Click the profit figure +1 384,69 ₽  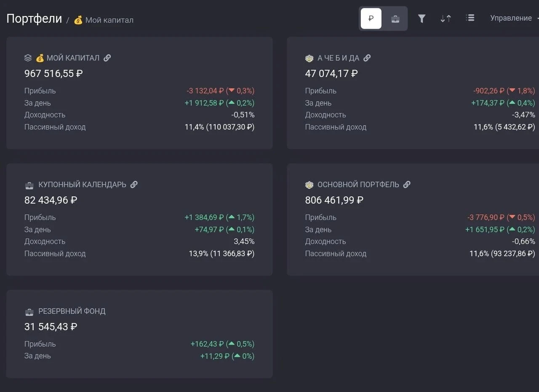(204, 217)
